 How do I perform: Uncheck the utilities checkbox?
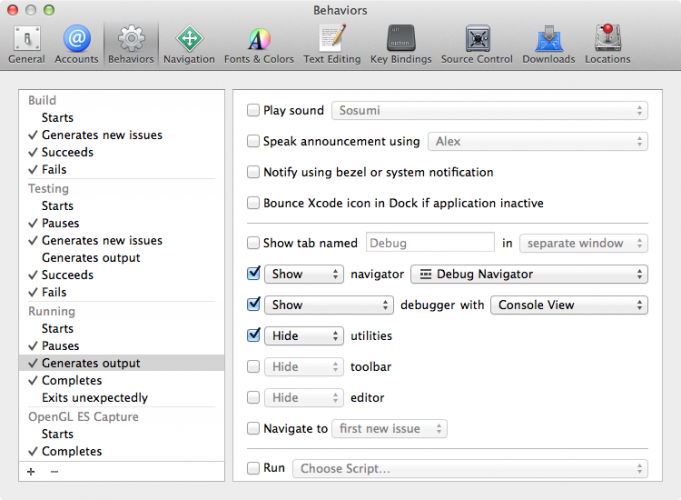(x=253, y=335)
